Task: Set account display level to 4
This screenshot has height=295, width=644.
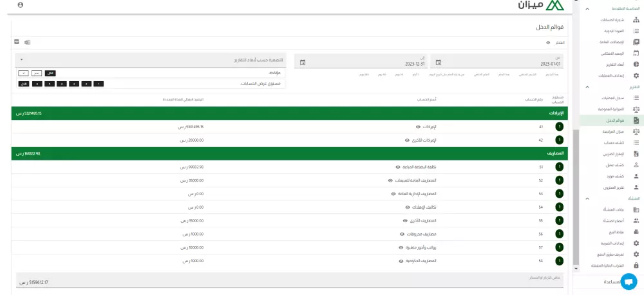Action: (62, 84)
